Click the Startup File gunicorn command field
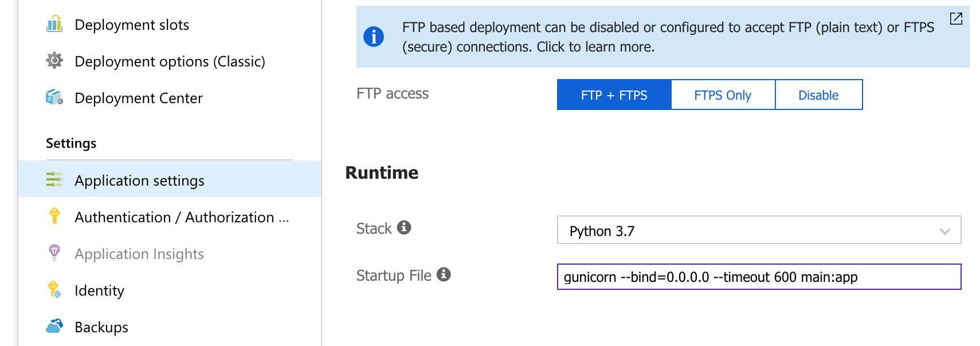The image size is (980, 346). point(758,277)
